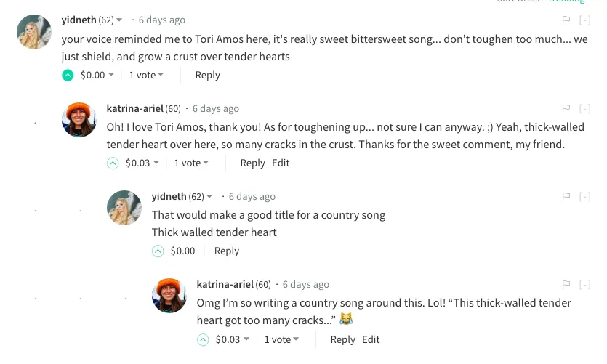Image resolution: width=607 pixels, height=364 pixels.
Task: Reply to the 'Thick walled tender heart' comment
Action: 227,251
